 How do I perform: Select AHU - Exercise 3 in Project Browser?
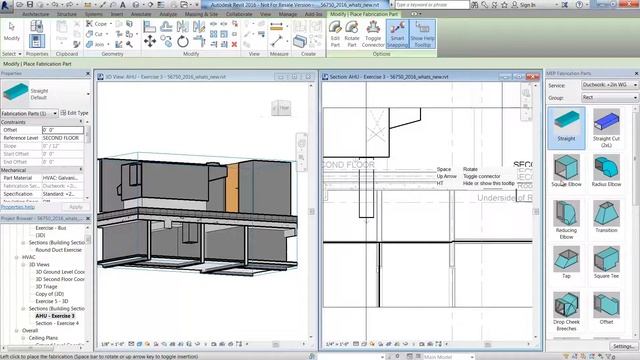point(55,316)
